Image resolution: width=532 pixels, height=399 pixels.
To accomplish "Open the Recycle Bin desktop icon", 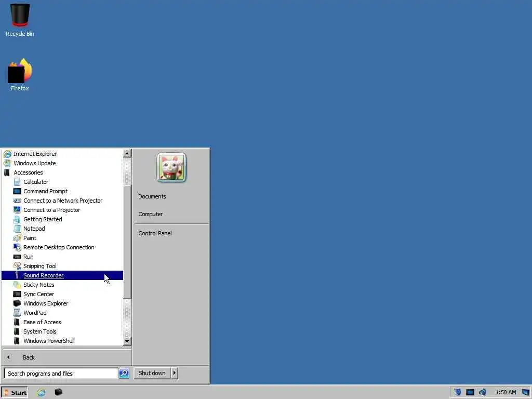I will [20, 20].
